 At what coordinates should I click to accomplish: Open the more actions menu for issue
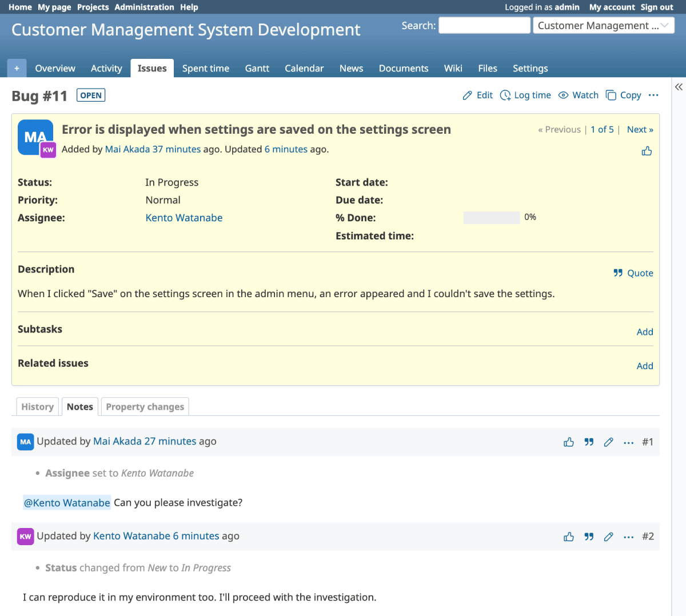(x=653, y=95)
